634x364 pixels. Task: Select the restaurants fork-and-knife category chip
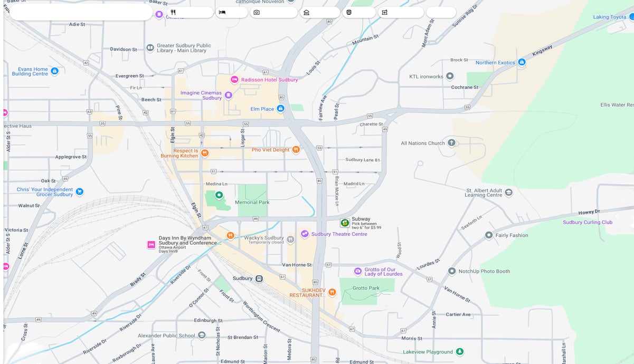coord(190,12)
